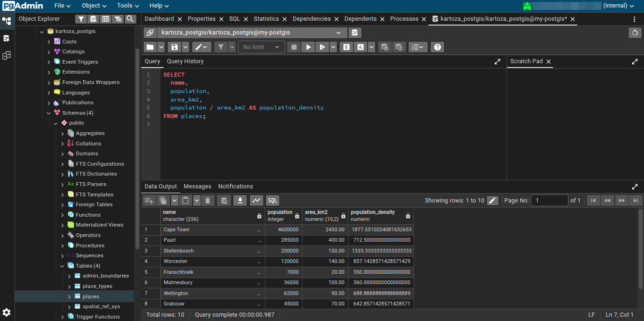Save the query file with the disk icon

point(175,47)
